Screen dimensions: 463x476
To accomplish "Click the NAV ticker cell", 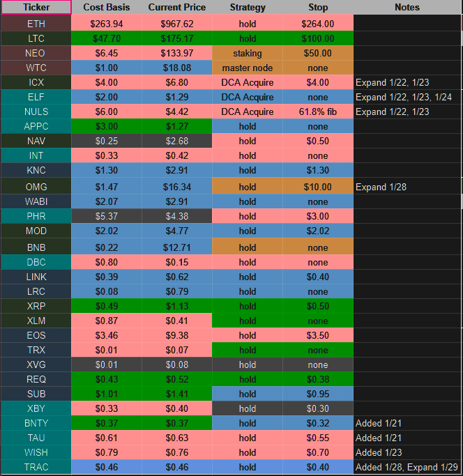I will pos(36,141).
